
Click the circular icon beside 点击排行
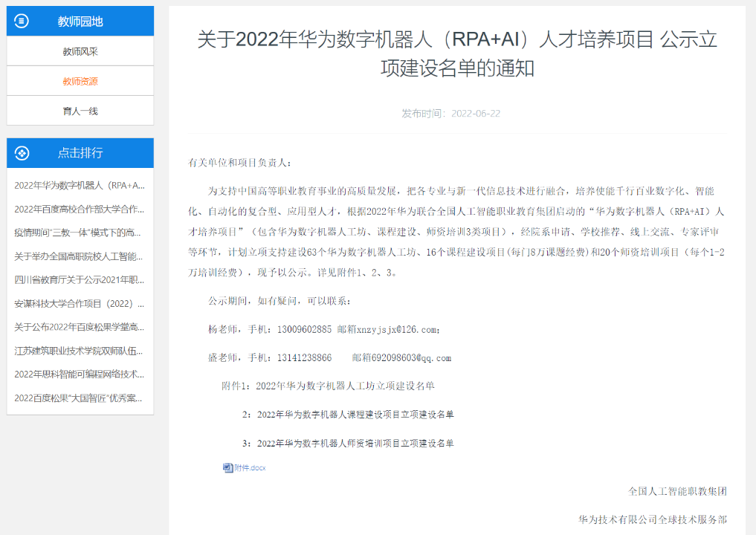pyautogui.click(x=22, y=153)
